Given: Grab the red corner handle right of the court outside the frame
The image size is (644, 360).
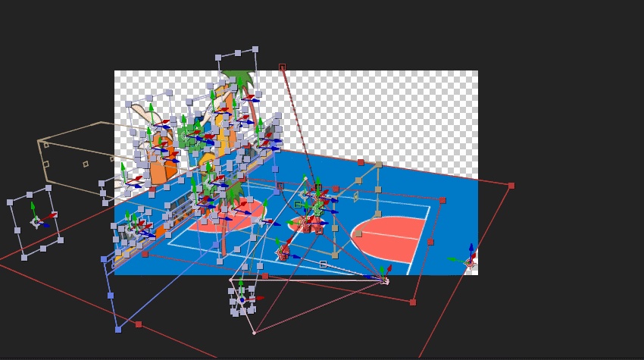Looking at the screenshot, I should (511, 186).
